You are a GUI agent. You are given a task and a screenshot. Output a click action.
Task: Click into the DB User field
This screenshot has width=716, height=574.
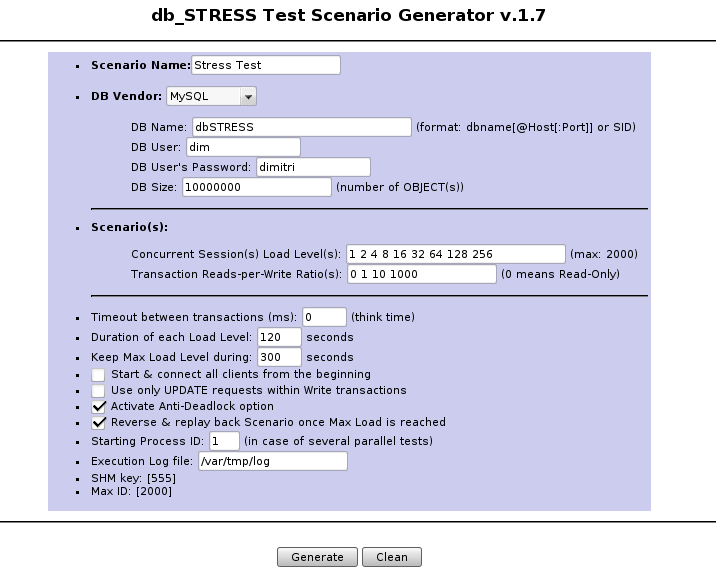[243, 147]
